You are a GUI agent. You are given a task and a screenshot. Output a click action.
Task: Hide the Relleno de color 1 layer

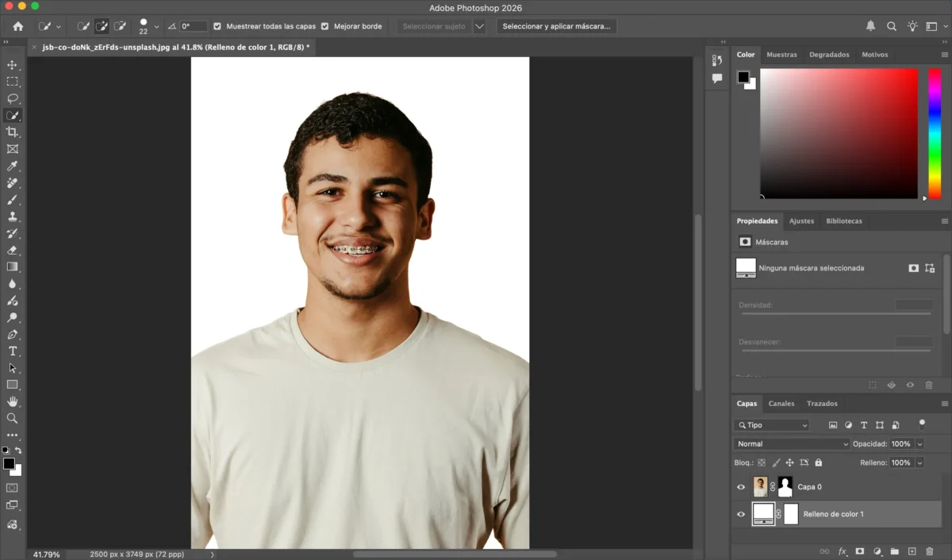click(x=741, y=514)
